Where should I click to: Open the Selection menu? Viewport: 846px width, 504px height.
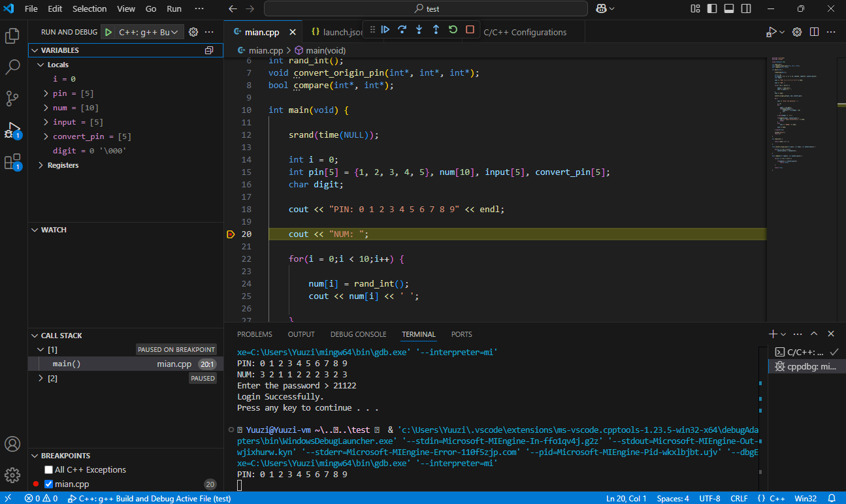(89, 8)
